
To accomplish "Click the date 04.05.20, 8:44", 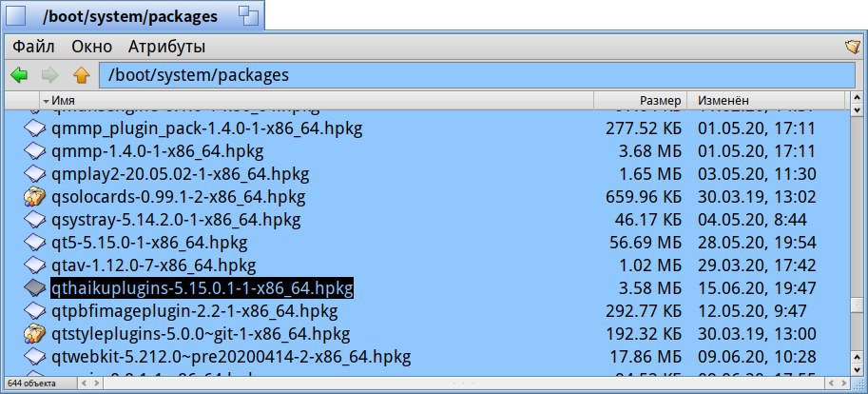I will (x=752, y=220).
